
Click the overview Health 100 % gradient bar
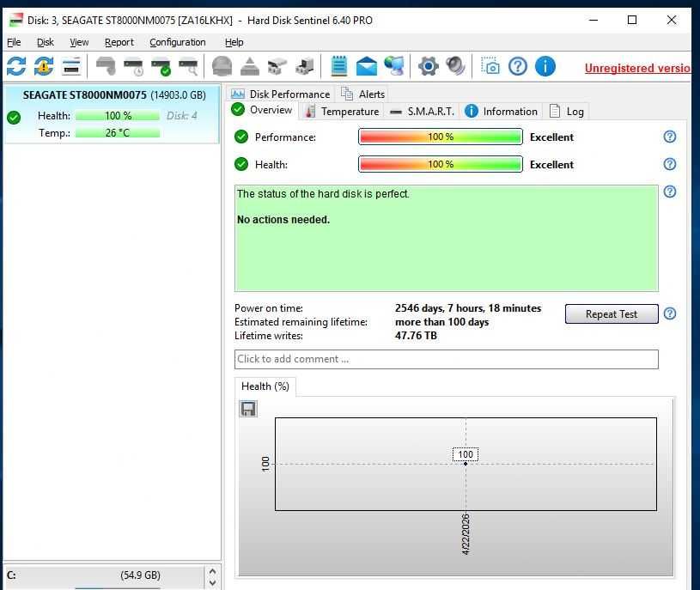pyautogui.click(x=440, y=164)
